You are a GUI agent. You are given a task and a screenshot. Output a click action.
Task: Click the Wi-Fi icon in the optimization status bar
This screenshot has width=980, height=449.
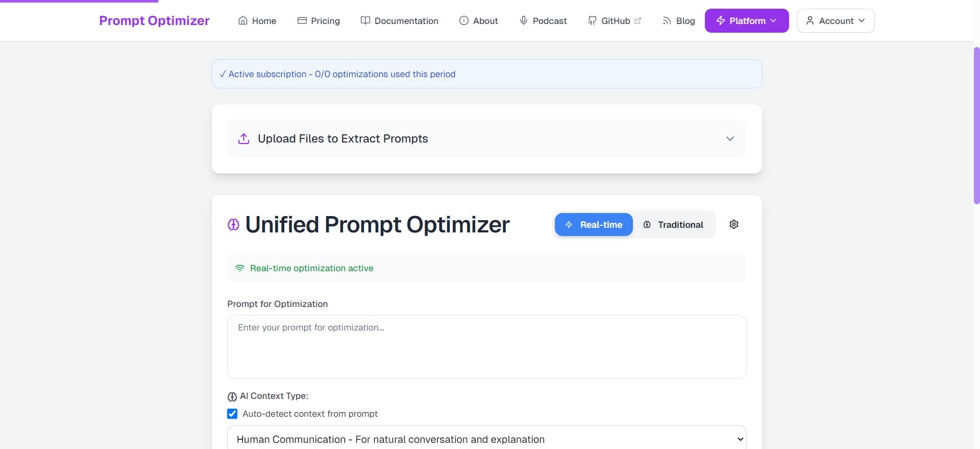coord(240,267)
